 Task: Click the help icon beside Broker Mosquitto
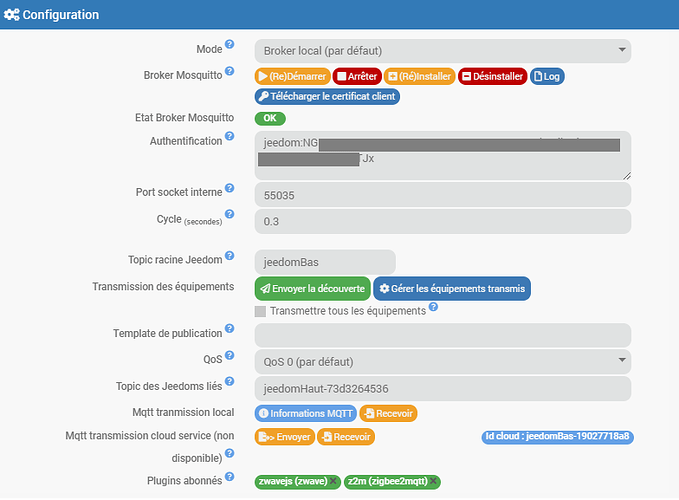coord(230,71)
